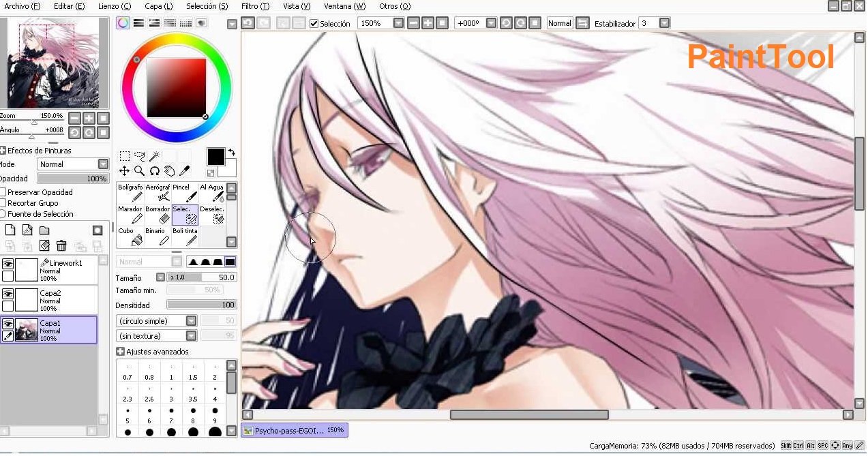Choose the Borrador eraser tool
Screen dimensions: 868x456
pos(158,215)
